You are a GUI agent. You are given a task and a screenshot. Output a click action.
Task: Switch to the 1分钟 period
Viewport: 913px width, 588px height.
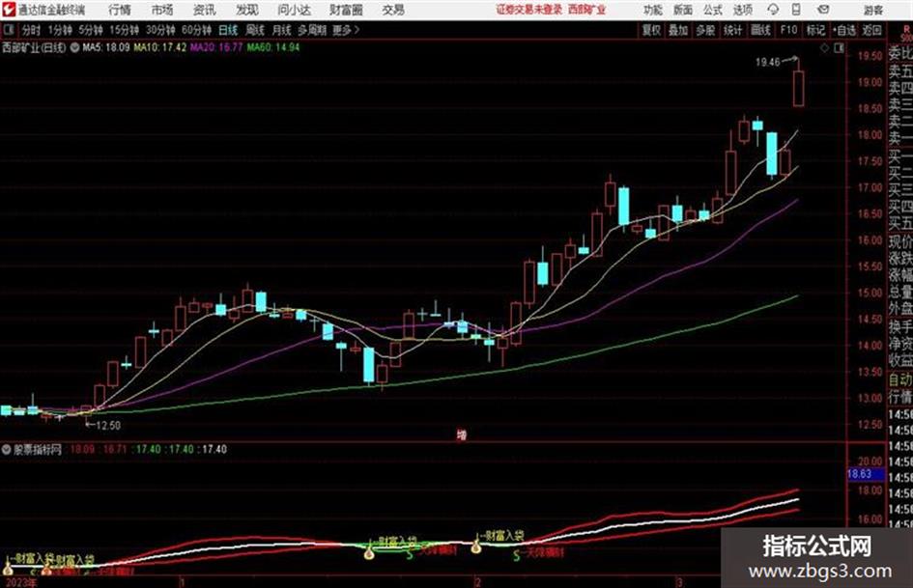pyautogui.click(x=60, y=30)
